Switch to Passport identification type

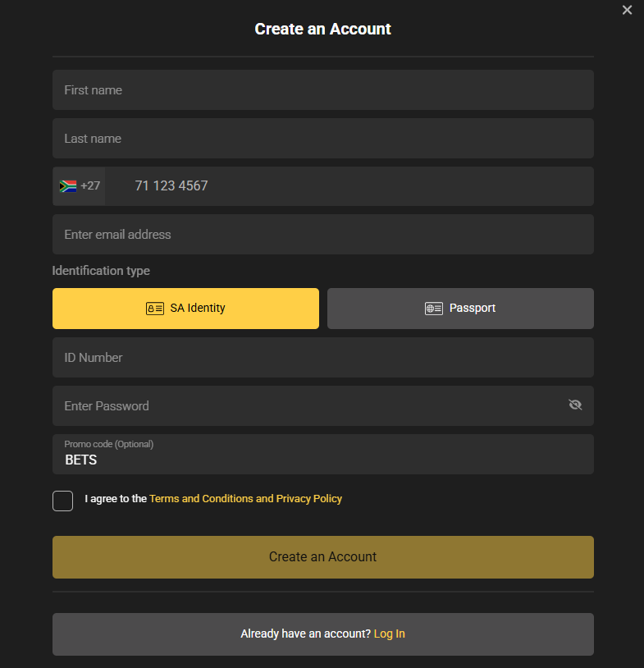click(x=460, y=309)
